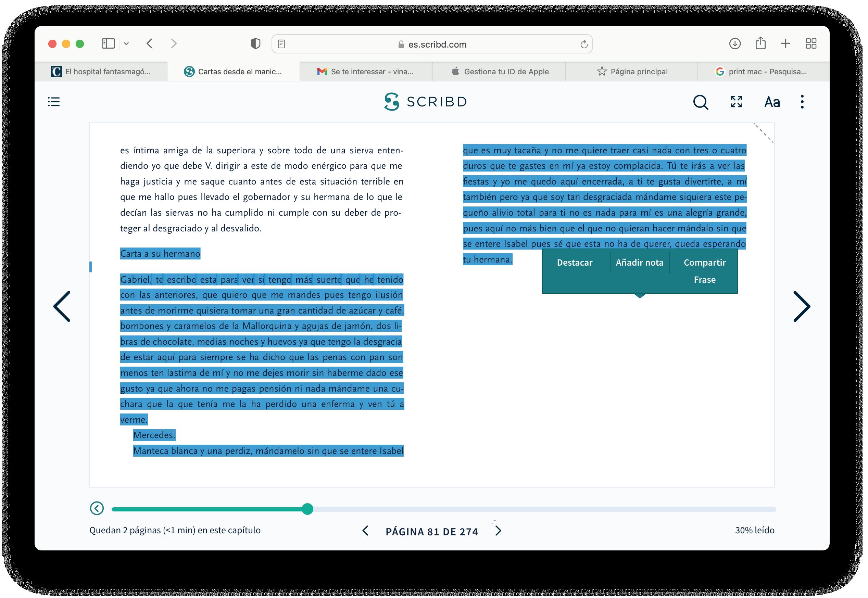The width and height of the screenshot is (868, 598).
Task: Click the Mercedes. signature line
Action: 154,435
